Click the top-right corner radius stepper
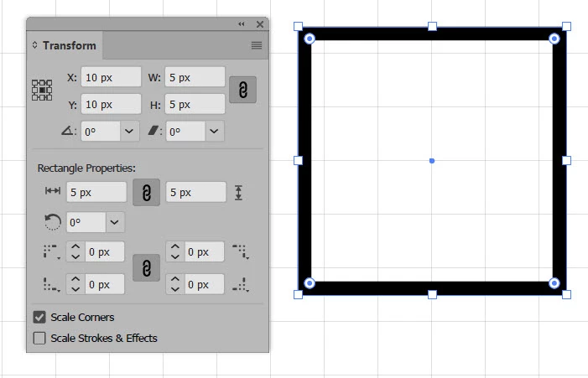 175,251
